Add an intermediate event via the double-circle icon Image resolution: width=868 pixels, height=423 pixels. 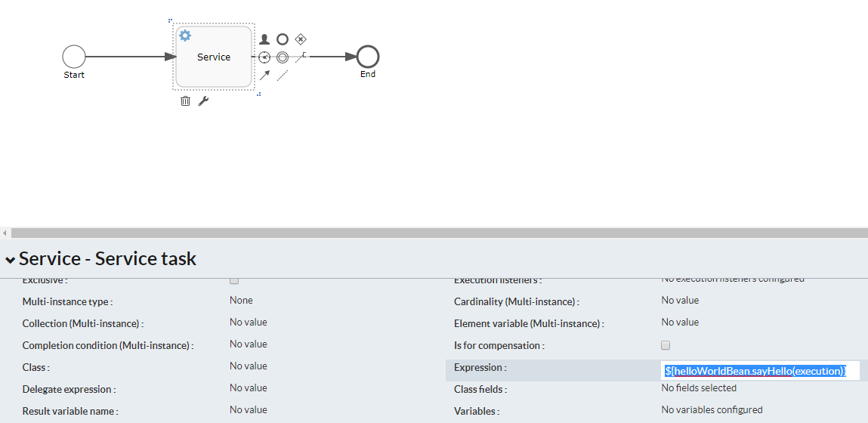point(283,57)
